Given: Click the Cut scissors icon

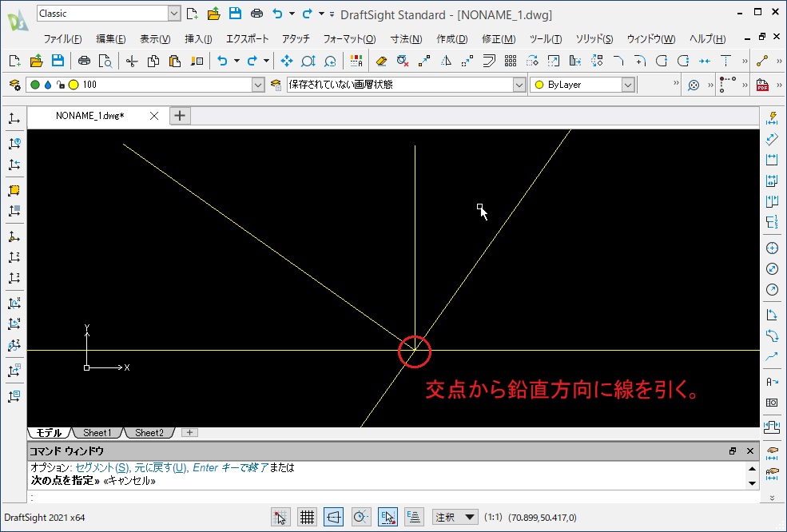Looking at the screenshot, I should tap(132, 62).
